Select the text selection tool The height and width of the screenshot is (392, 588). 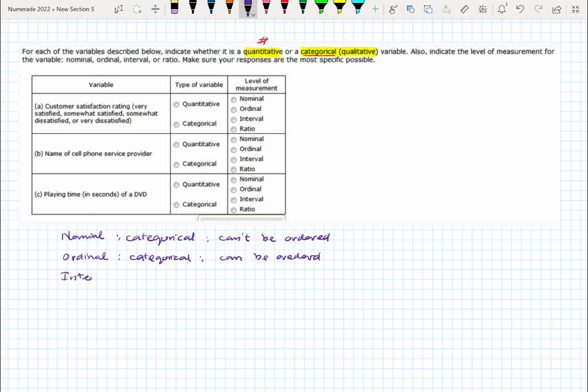click(119, 9)
